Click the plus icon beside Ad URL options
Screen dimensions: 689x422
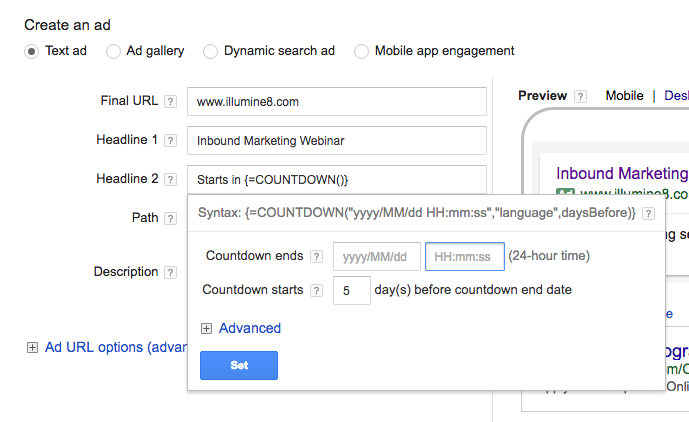[x=32, y=348]
